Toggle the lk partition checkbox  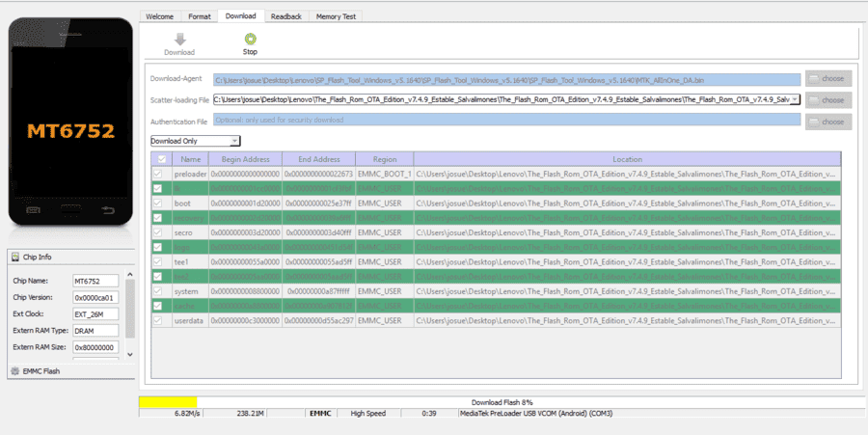coord(158,189)
